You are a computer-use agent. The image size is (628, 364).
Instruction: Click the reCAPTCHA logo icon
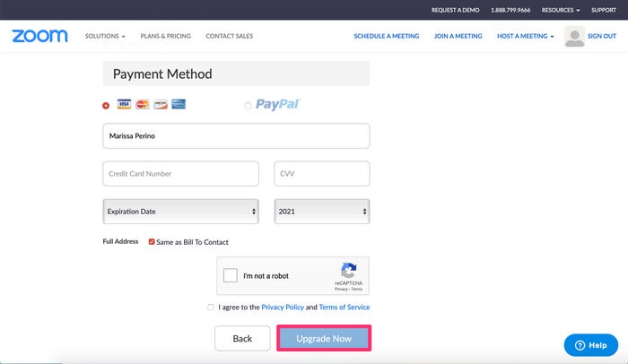349,270
